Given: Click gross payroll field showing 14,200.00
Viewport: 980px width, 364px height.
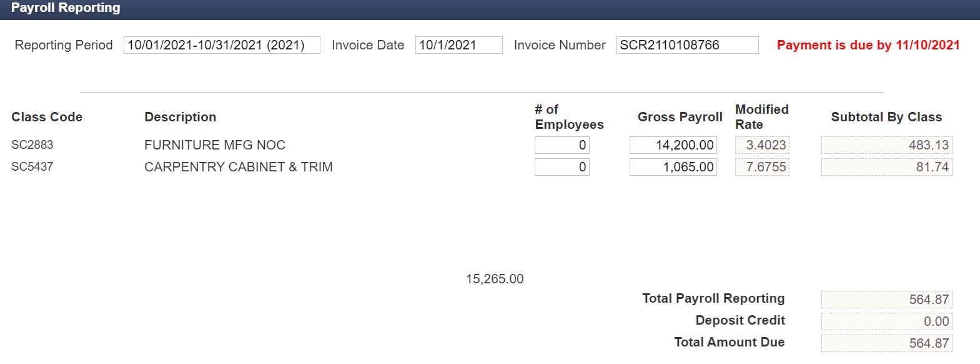Looking at the screenshot, I should (673, 145).
